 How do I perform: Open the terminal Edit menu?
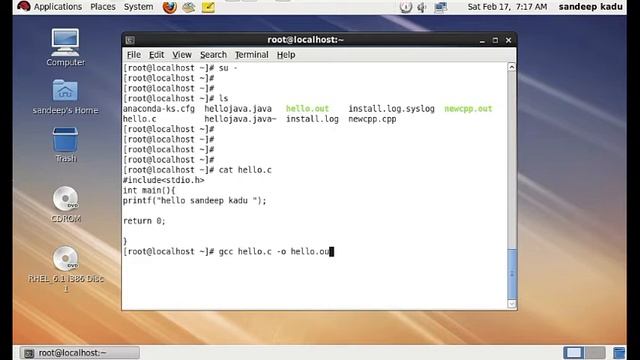pos(156,55)
